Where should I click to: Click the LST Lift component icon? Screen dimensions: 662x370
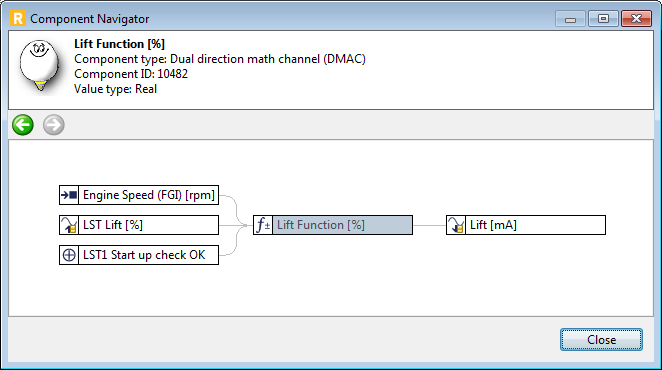pyautogui.click(x=69, y=225)
